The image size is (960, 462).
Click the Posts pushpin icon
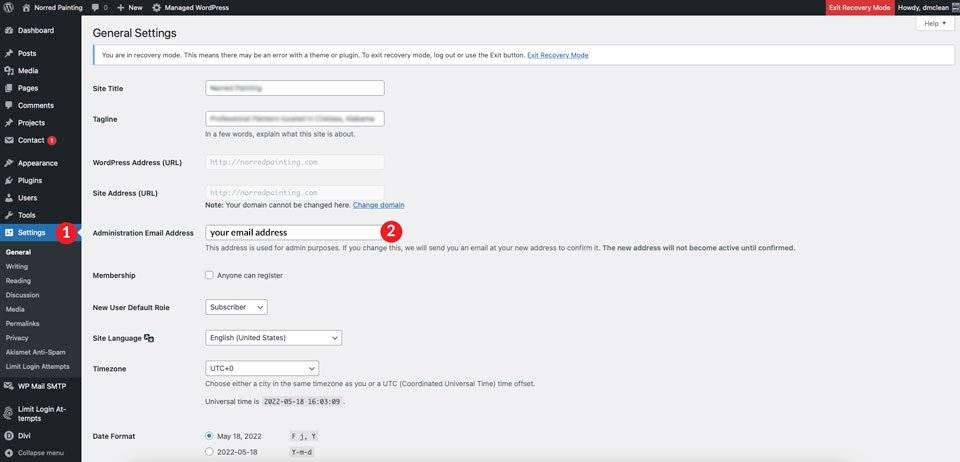[x=9, y=53]
